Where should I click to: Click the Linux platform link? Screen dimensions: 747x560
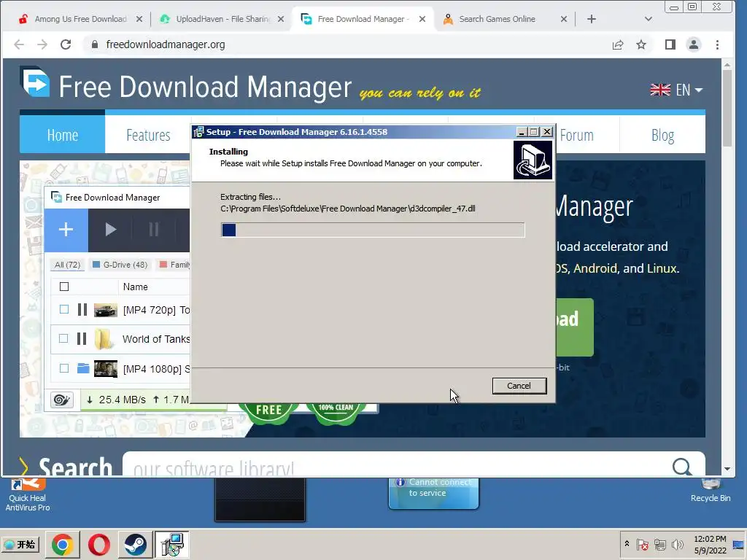click(662, 268)
